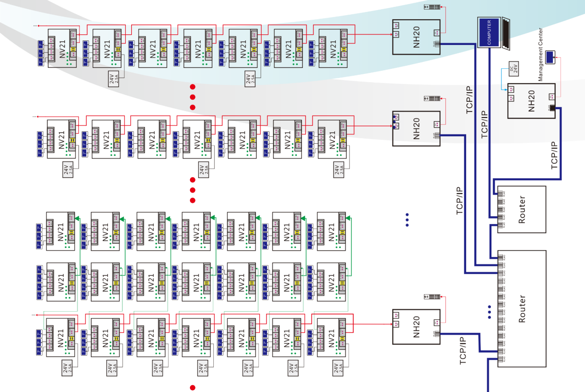Select the rightmost NV21 module in the top row

pos(333,48)
